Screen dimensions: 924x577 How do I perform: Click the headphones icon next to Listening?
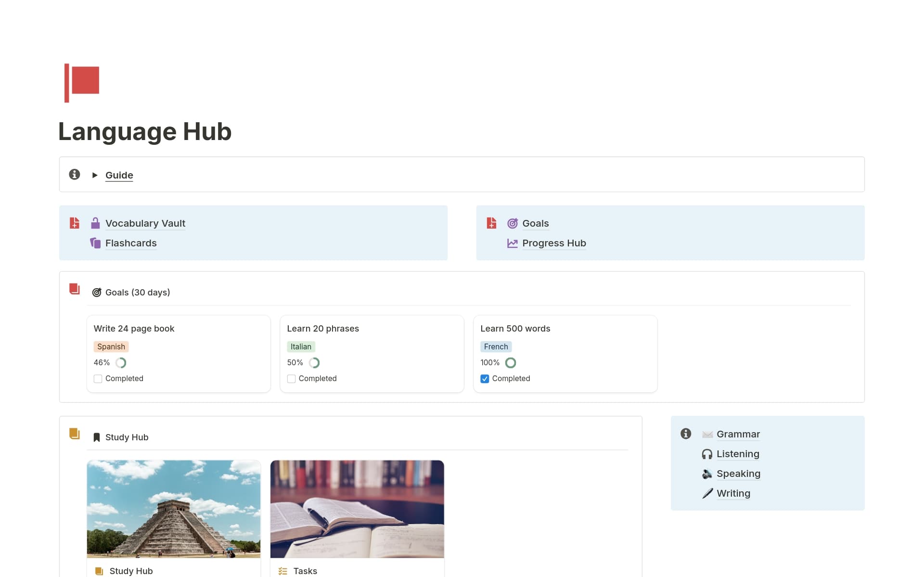(x=707, y=453)
